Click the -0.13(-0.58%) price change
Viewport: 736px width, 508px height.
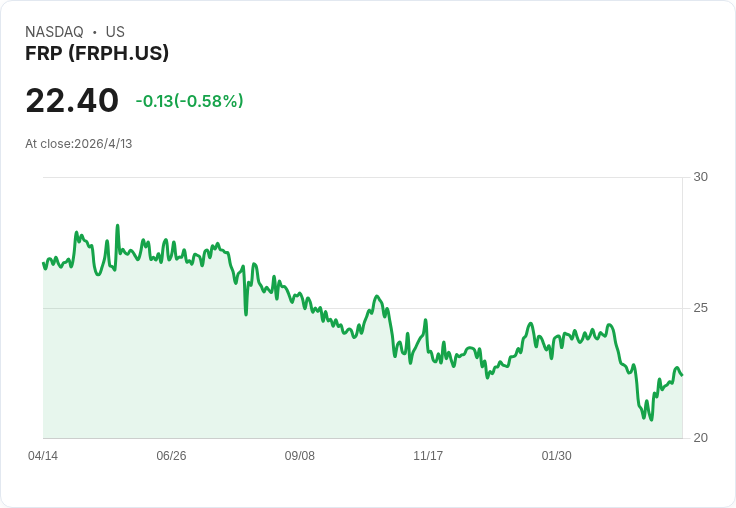pos(190,101)
